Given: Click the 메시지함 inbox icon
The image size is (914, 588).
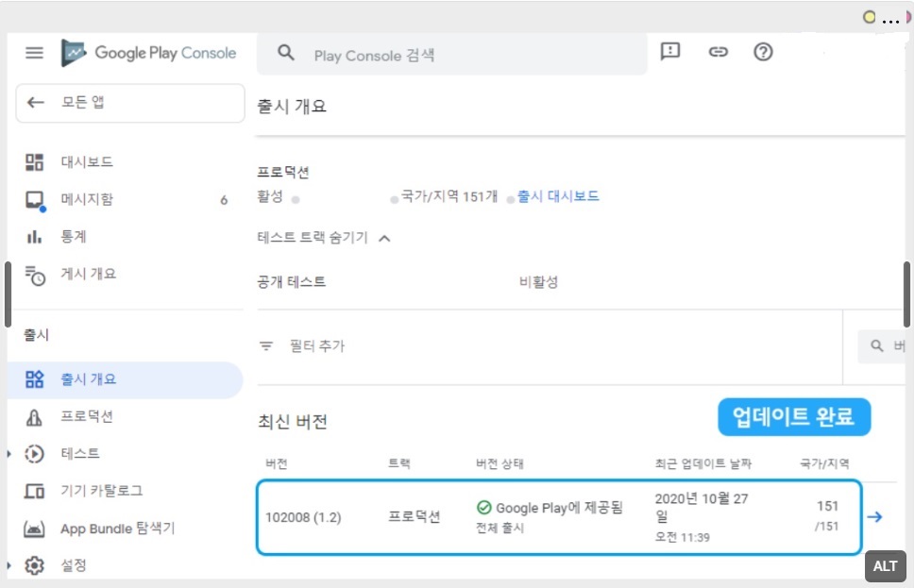Looking at the screenshot, I should 34,200.
